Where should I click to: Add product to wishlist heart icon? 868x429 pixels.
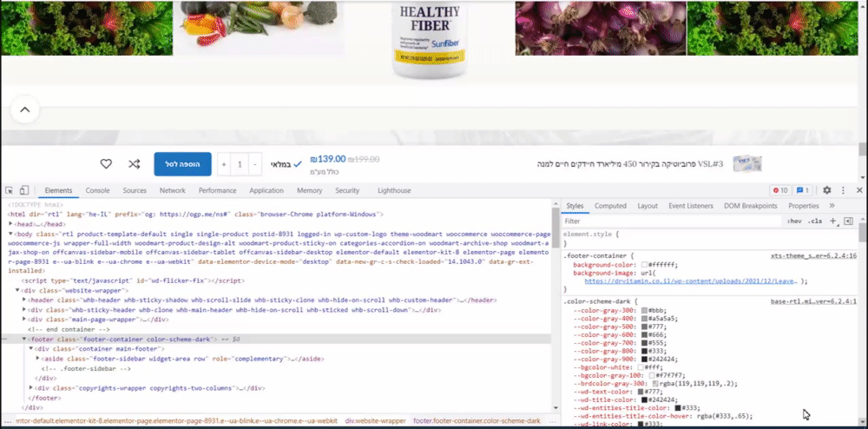pos(106,164)
